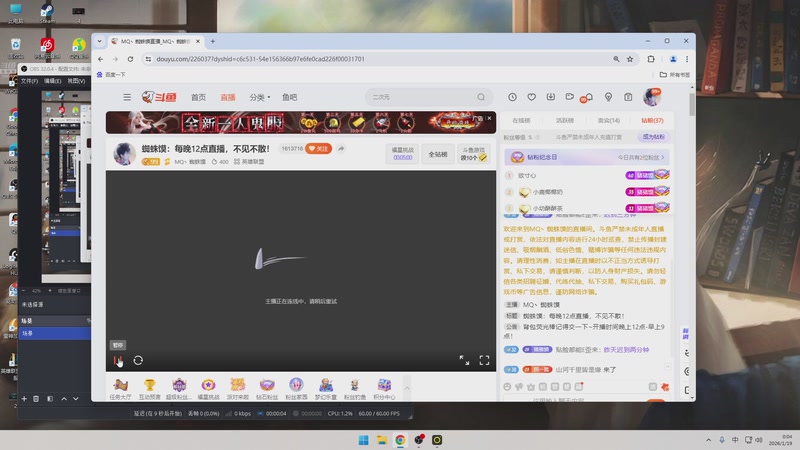Viewport: 800px width, 450px height.
Task: Open the broadcast camera icon in header
Action: tap(569, 96)
